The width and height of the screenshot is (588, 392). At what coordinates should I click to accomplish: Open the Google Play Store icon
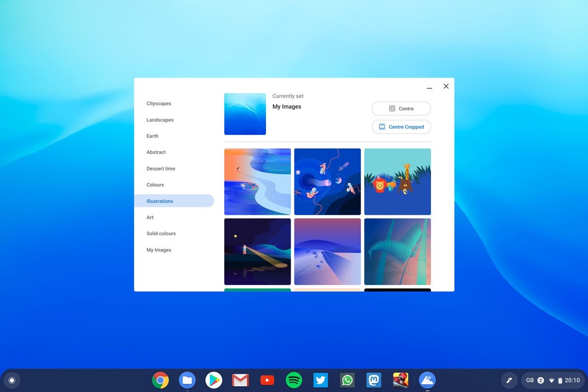[214, 380]
